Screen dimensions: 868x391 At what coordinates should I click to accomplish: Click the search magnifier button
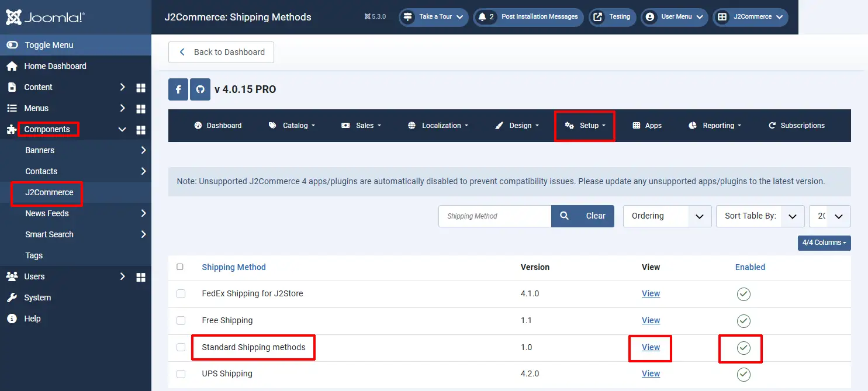click(564, 216)
